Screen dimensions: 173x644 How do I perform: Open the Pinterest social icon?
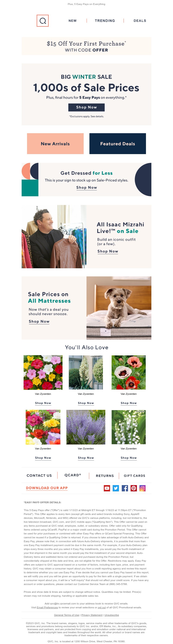point(134,488)
